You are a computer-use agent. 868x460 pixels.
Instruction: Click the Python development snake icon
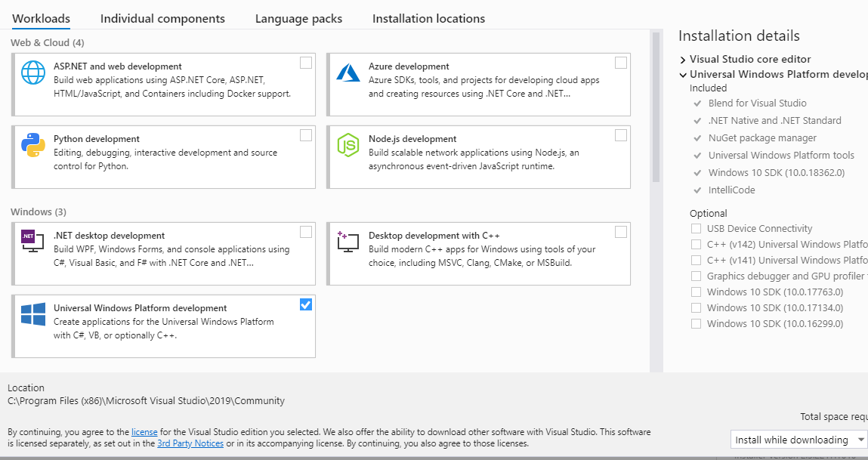pos(33,144)
